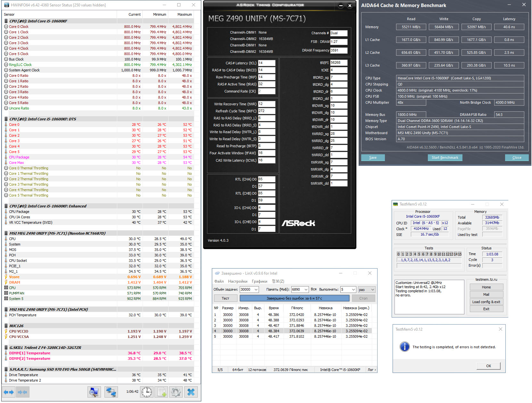The image size is (532, 403).
Task: Click the DRAM Frequency field in Timing Configurator
Action: 339,50
